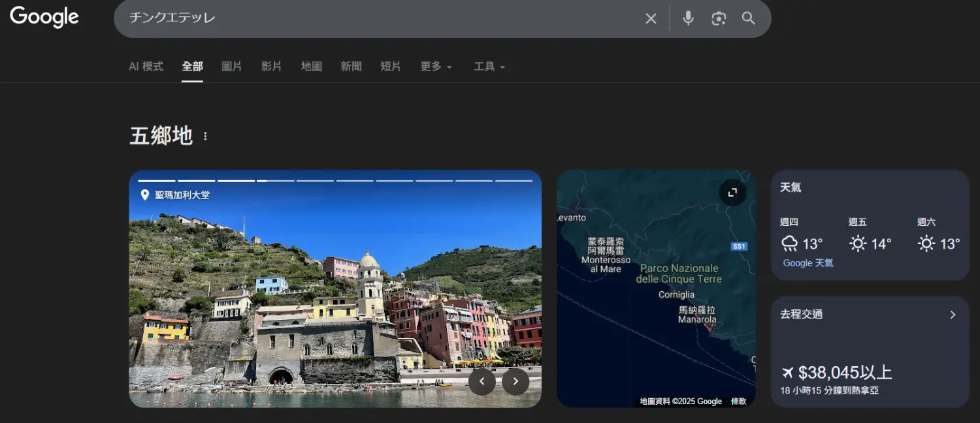Screen dimensions: 980x423
Task: Expand the 更多 dropdown menu
Action: (x=436, y=67)
